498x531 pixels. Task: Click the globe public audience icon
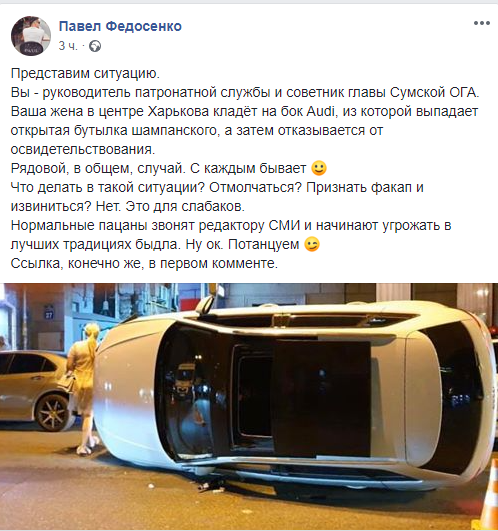[x=95, y=46]
